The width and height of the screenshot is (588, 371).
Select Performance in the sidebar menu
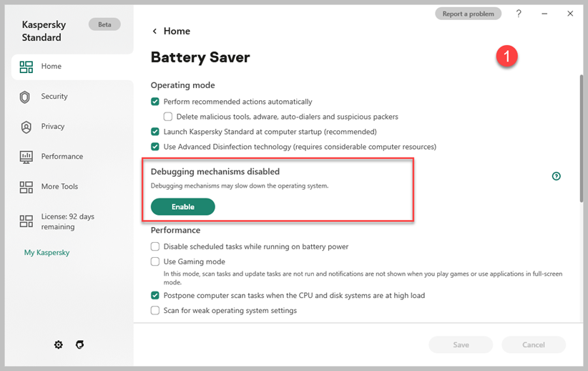click(62, 157)
